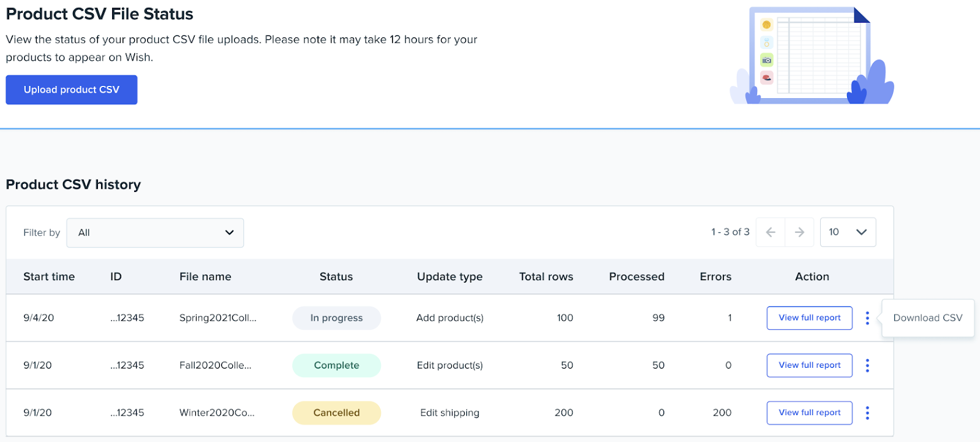Click total rows value 100
This screenshot has width=980, height=442.
pos(565,318)
